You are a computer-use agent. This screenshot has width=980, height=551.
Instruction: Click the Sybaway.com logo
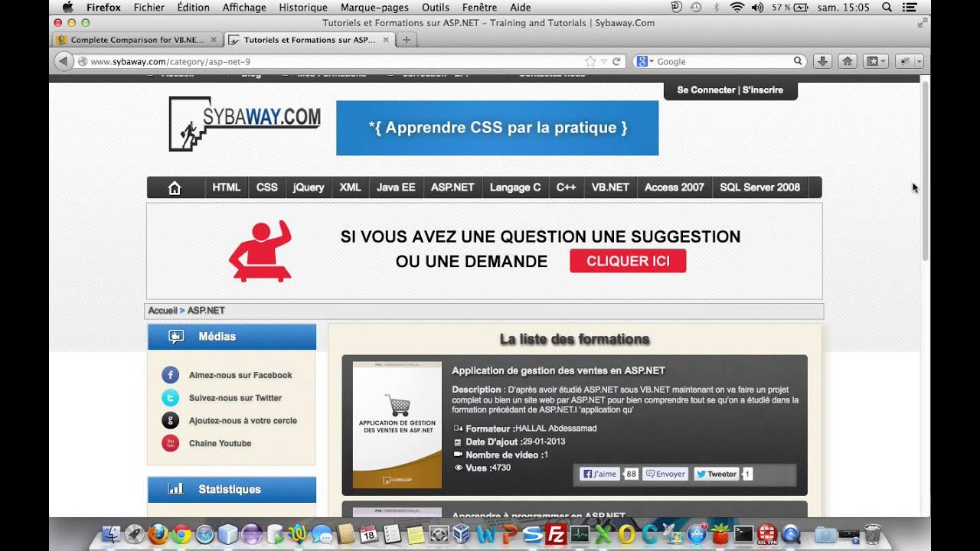244,123
